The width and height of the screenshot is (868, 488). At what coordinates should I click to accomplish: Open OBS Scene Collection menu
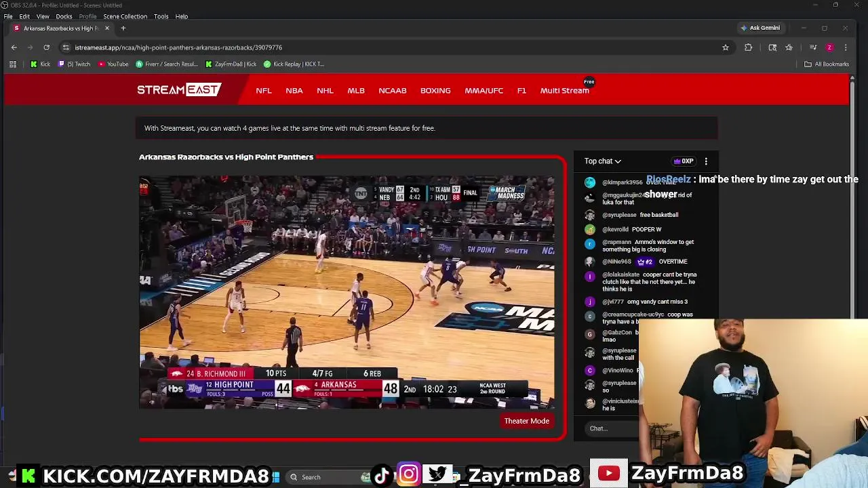tap(125, 16)
